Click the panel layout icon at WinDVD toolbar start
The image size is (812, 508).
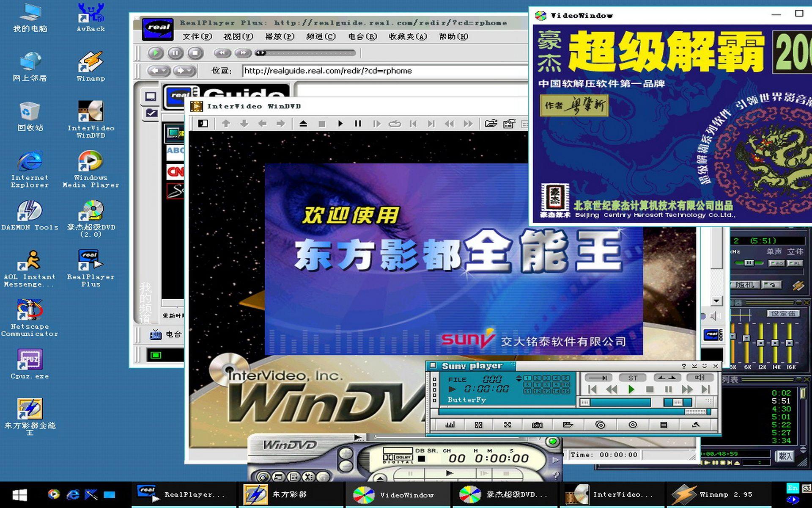(203, 124)
